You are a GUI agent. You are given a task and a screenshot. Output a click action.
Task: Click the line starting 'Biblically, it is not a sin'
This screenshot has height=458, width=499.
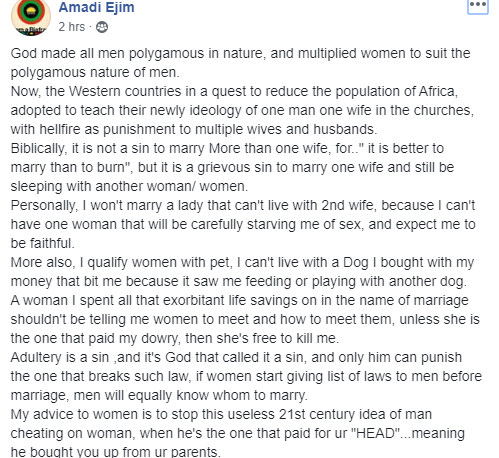[x=227, y=149]
